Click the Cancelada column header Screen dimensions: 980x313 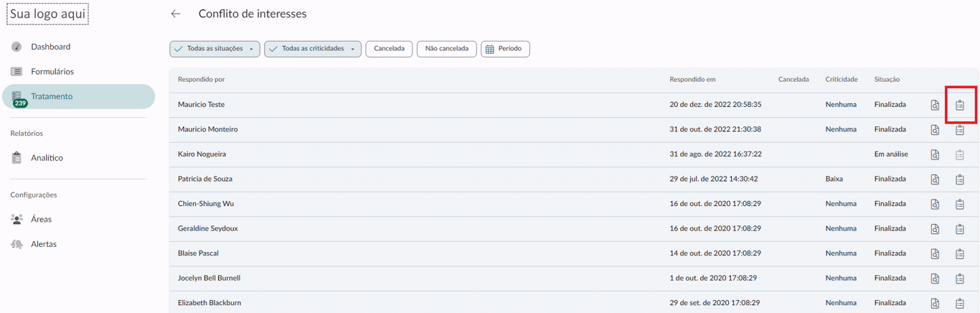pos(793,80)
